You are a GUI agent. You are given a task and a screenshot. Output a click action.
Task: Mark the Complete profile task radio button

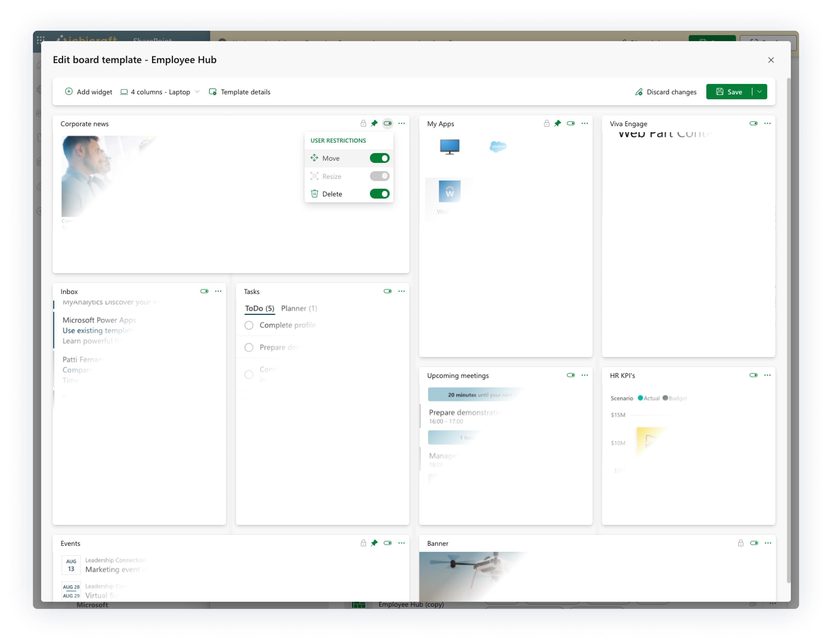(x=249, y=325)
